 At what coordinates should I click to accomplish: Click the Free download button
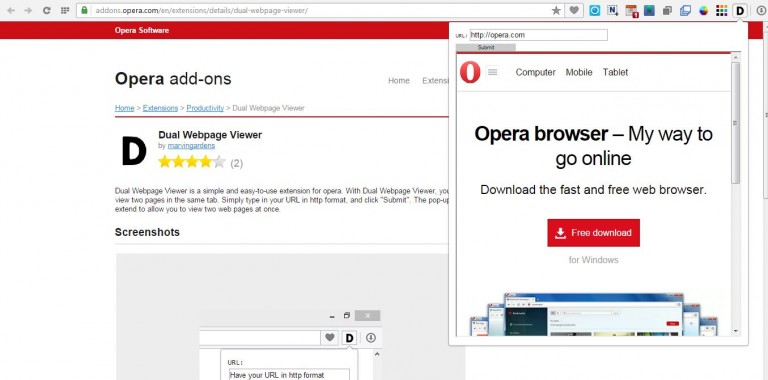[593, 233]
